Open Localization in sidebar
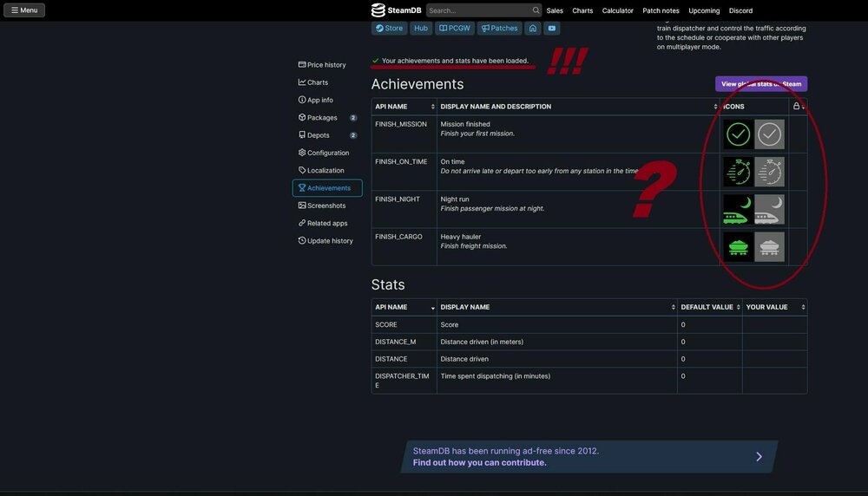This screenshot has height=496, width=868. coord(326,170)
